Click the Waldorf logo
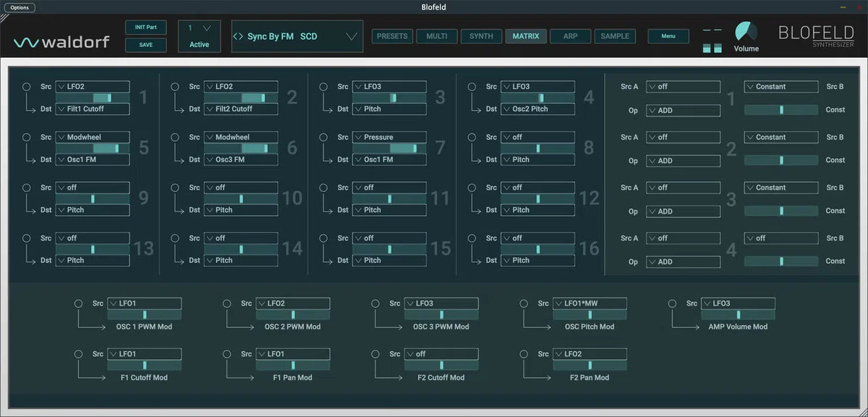This screenshot has height=417, width=868. pos(61,42)
